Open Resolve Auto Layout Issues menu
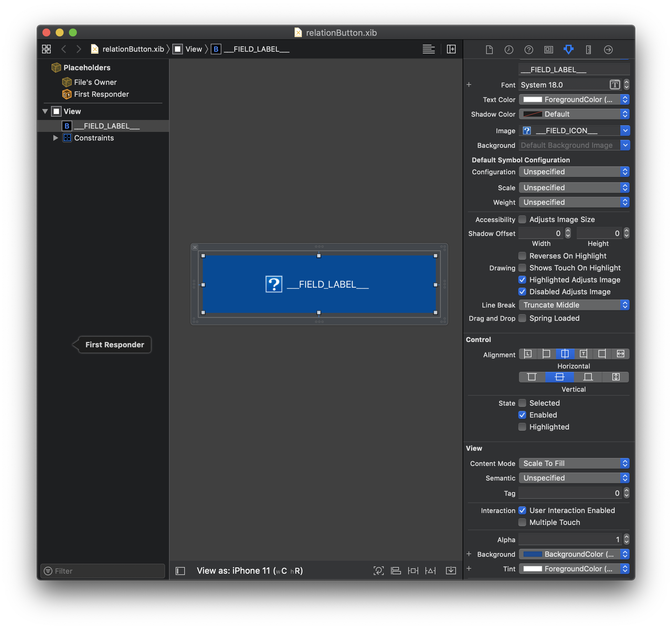This screenshot has height=629, width=672. click(x=430, y=571)
